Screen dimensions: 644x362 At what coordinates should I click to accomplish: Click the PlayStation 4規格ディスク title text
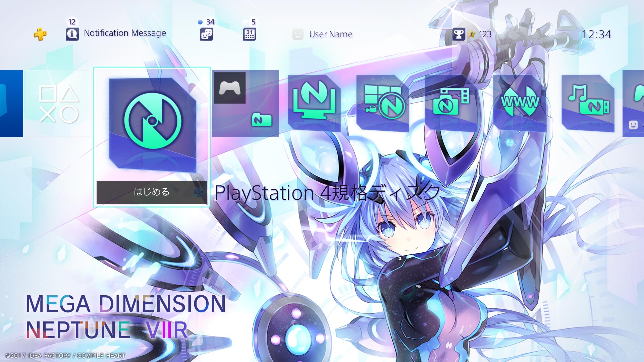tap(327, 193)
